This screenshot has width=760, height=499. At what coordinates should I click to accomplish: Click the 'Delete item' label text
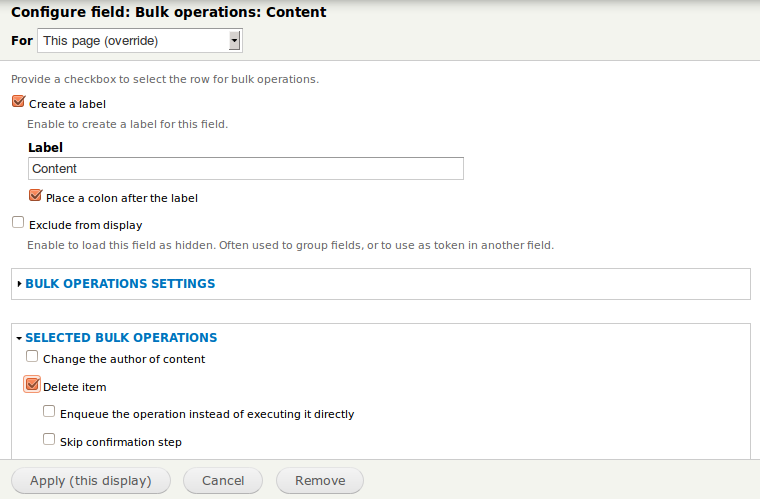tap(75, 387)
